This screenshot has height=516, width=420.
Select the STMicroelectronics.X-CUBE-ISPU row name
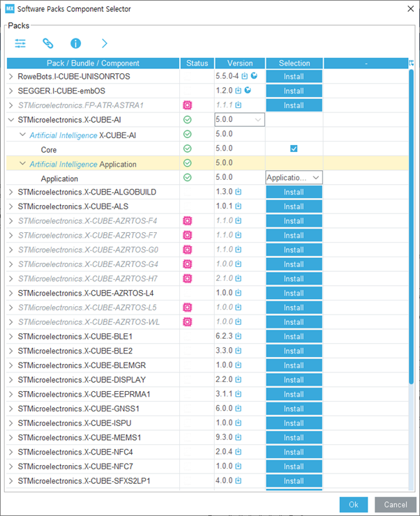click(x=75, y=423)
